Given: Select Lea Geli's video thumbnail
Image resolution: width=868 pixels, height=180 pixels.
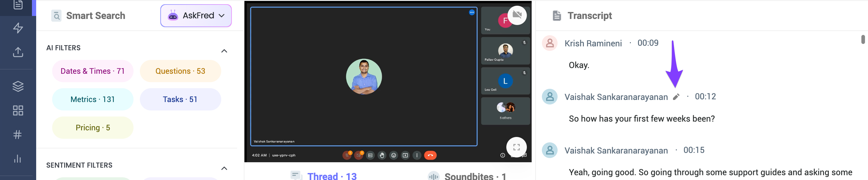Looking at the screenshot, I should point(505,81).
